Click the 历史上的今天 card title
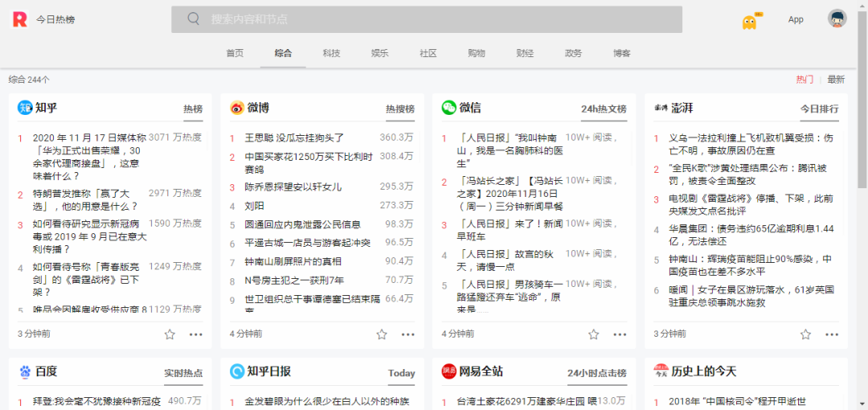Image resolution: width=868 pixels, height=410 pixels. point(704,371)
